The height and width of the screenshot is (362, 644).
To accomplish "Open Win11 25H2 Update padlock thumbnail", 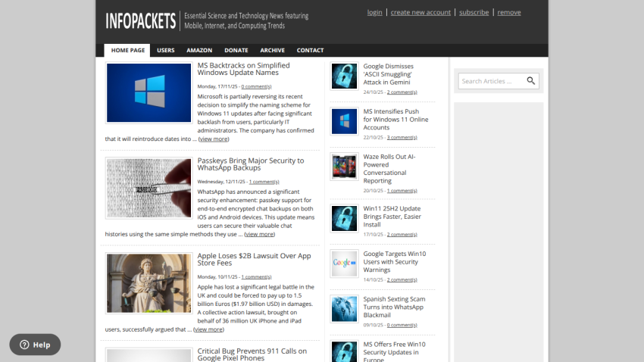I will (x=344, y=218).
